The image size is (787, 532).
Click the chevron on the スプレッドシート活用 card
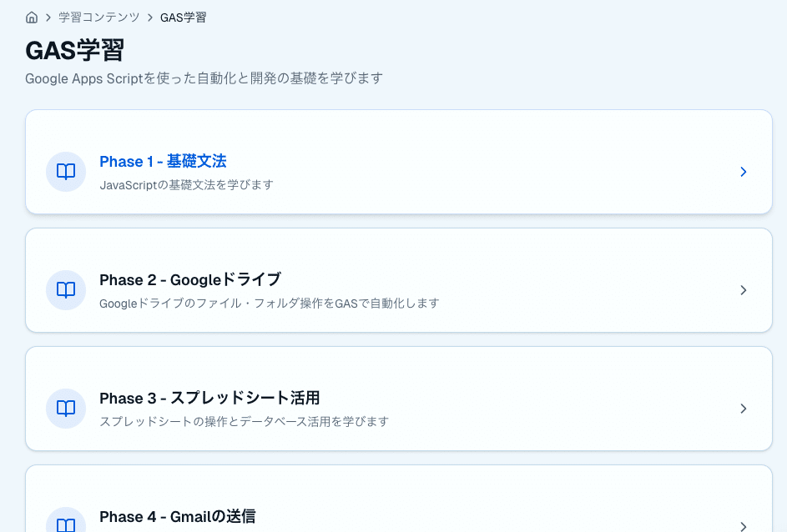coord(743,409)
